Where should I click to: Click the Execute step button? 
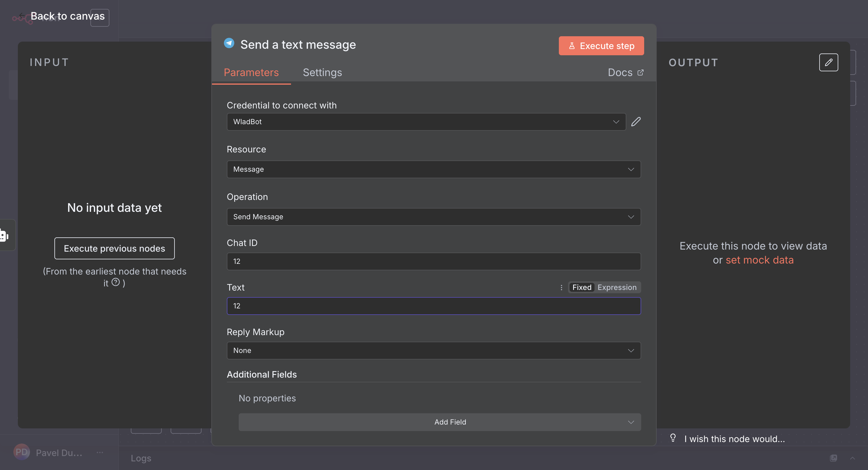tap(601, 46)
